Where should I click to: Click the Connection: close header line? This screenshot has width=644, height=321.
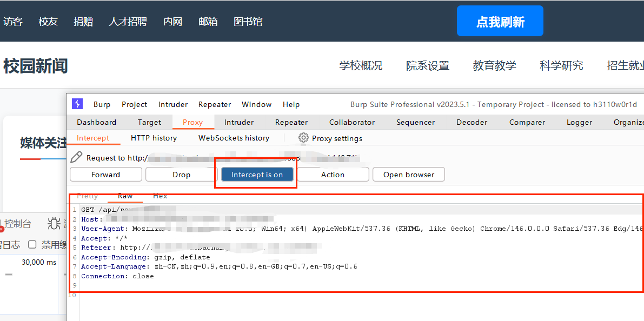117,276
